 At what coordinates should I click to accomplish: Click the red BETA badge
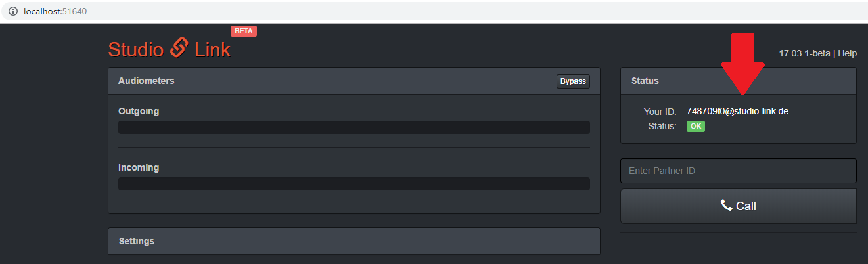coord(244,31)
